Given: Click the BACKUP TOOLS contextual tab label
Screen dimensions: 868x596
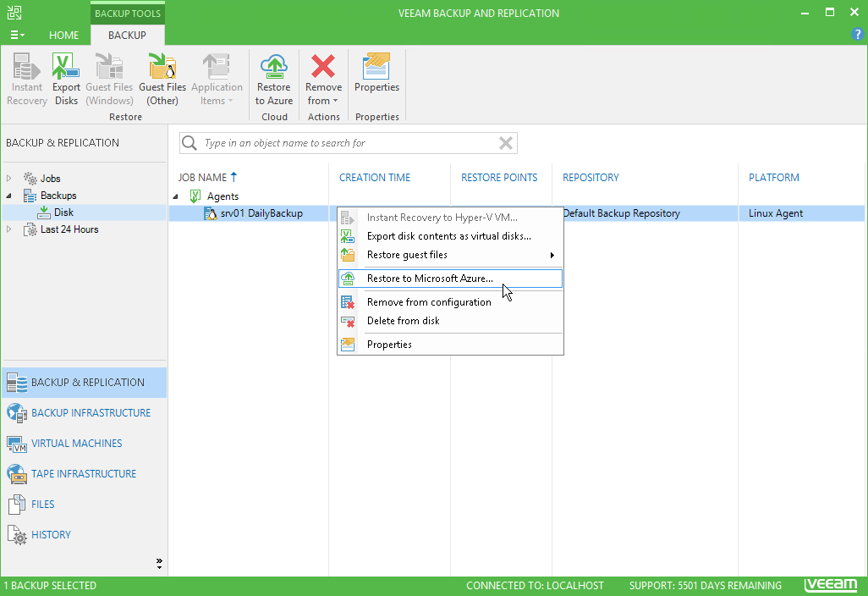Looking at the screenshot, I should (x=127, y=14).
